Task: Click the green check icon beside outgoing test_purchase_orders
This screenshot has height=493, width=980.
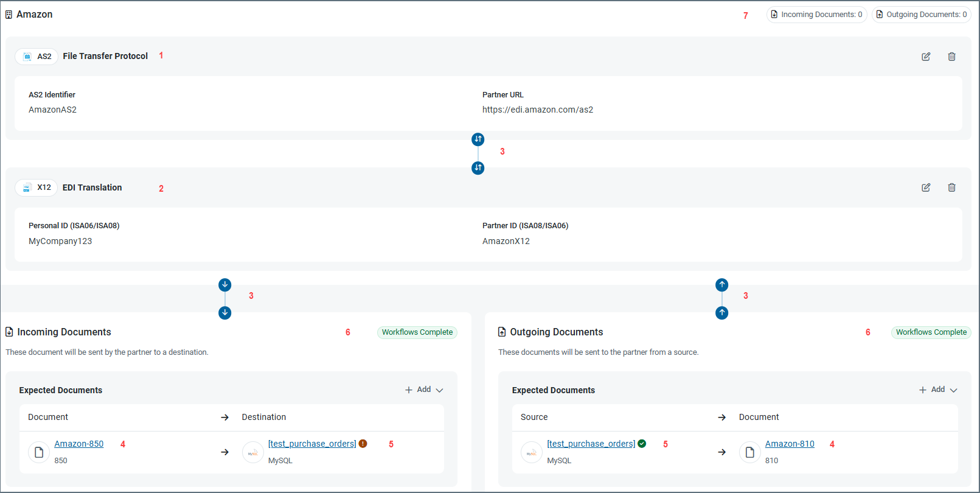Action: 642,444
